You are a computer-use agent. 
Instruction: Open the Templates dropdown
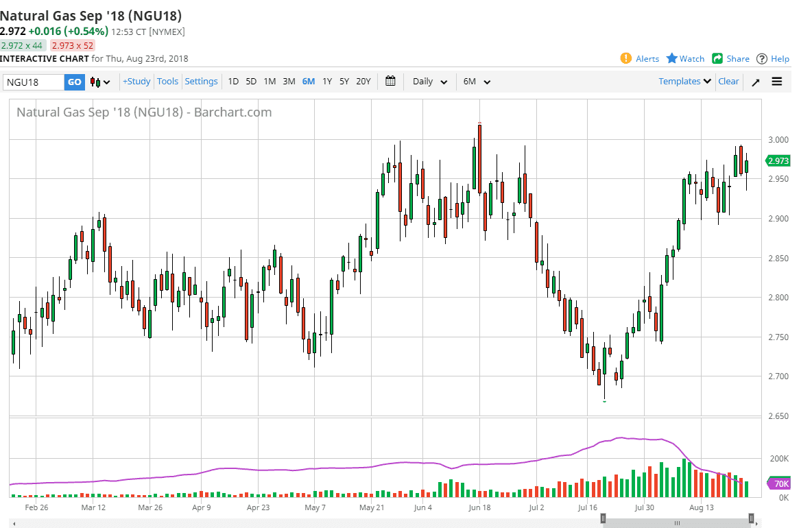pyautogui.click(x=684, y=82)
